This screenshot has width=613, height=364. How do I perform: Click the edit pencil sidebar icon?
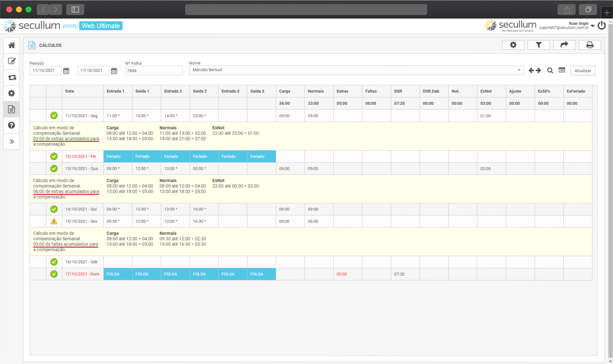tap(12, 61)
